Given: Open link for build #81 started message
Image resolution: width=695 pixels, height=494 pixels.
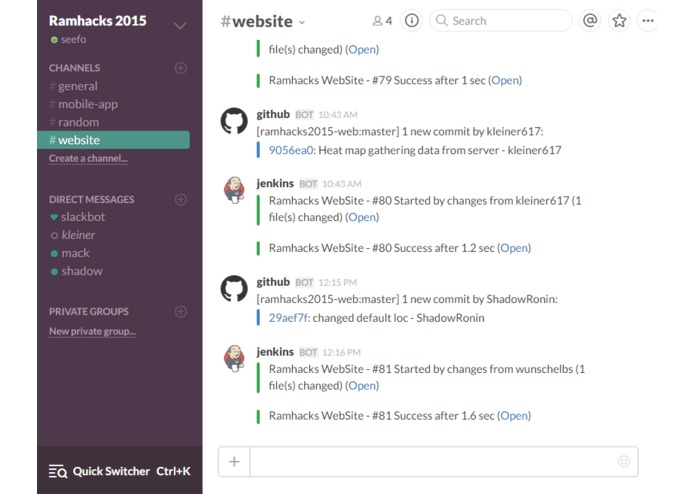Looking at the screenshot, I should tap(362, 385).
